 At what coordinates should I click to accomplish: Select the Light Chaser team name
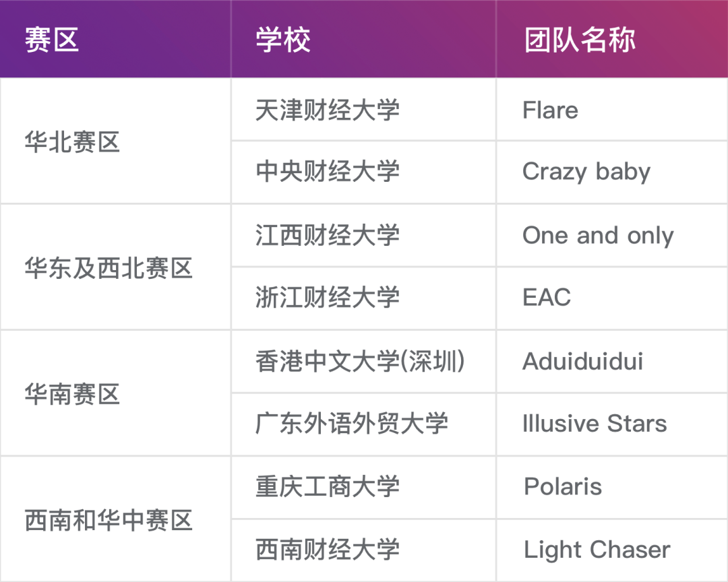[x=597, y=550]
